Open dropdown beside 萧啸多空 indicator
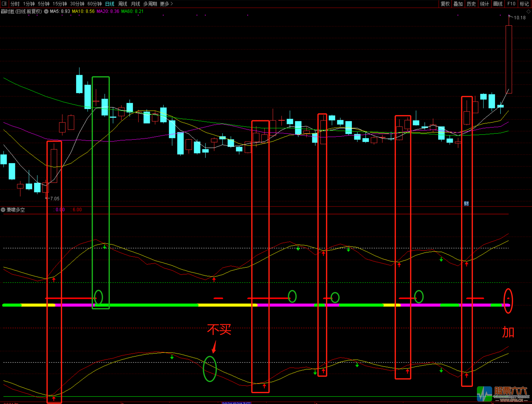This screenshot has width=532, height=404. pos(3,210)
